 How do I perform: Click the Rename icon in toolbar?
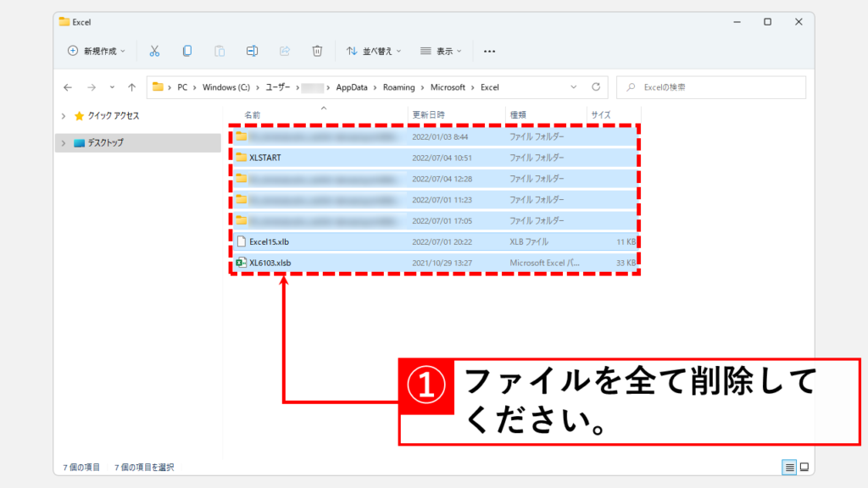point(252,51)
